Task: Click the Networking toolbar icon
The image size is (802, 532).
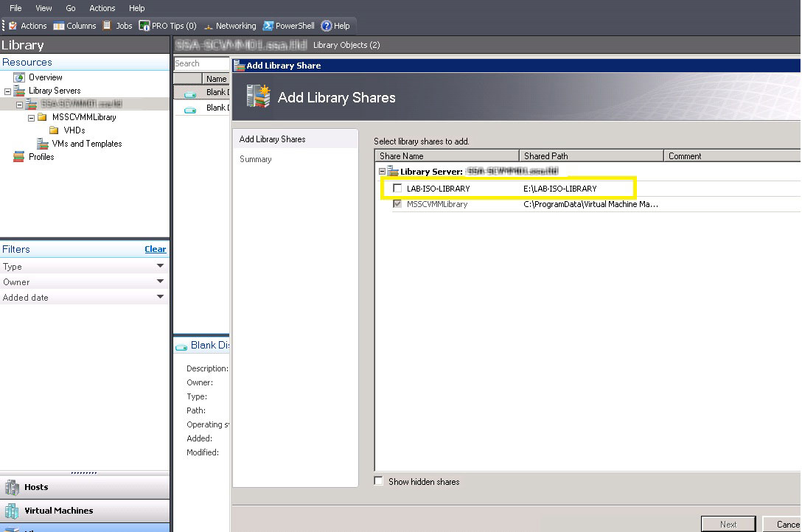Action: [208, 26]
